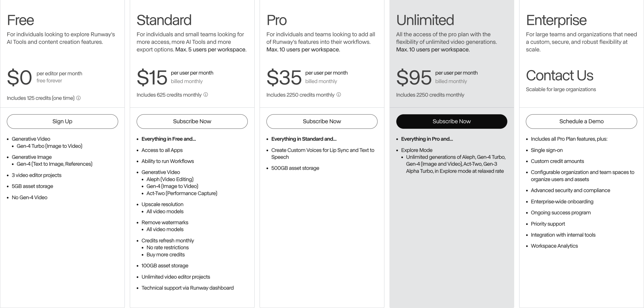644x308 pixels.
Task: Click the Enterprise plan heading
Action: click(556, 20)
